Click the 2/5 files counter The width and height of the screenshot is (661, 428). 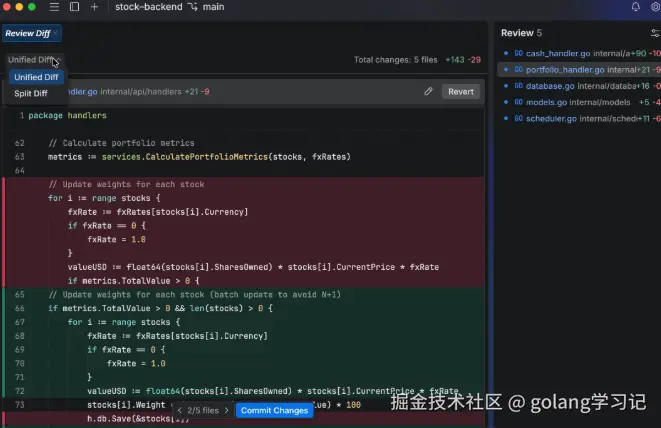click(x=203, y=410)
